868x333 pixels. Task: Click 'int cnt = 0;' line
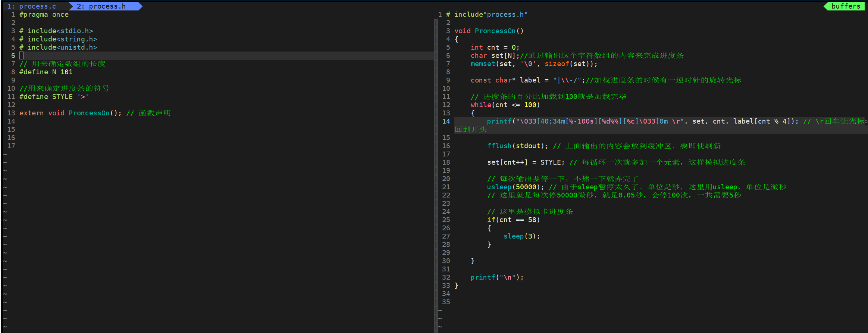[495, 47]
